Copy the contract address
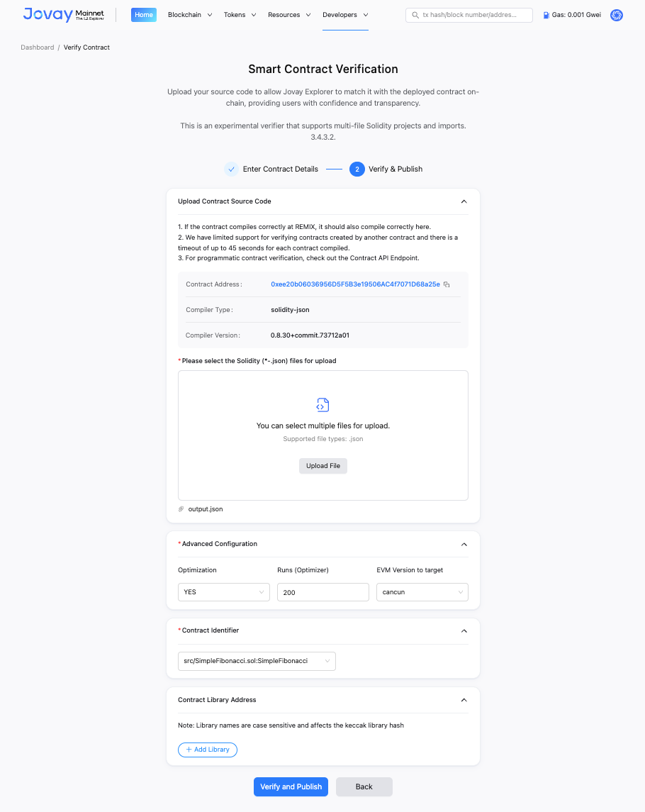Screen dimensions: 645x812 point(447,284)
